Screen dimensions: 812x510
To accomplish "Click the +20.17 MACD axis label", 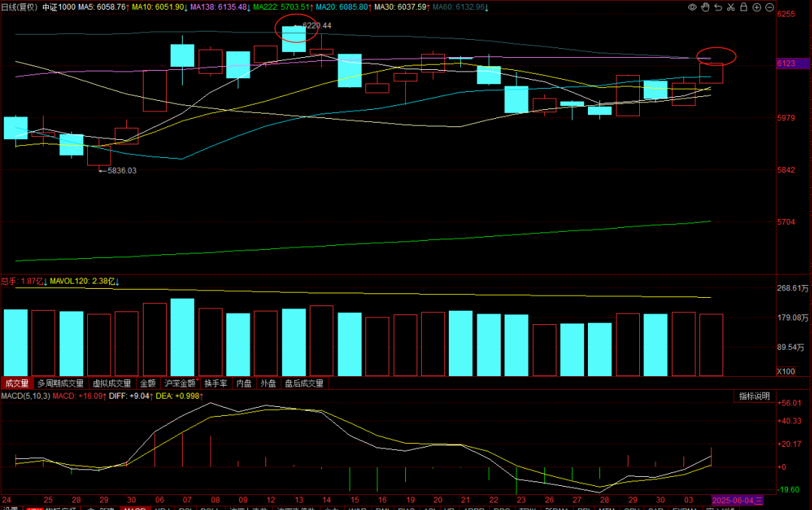I will coord(789,444).
